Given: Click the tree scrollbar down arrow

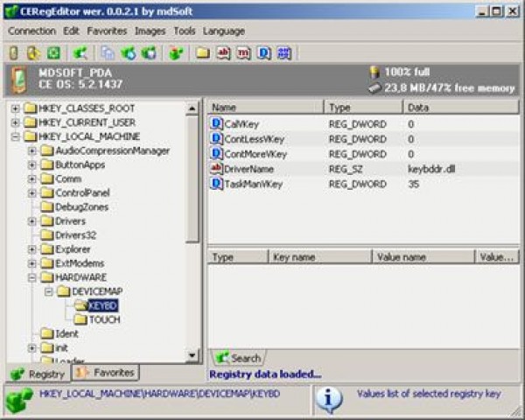Looking at the screenshot, I should [192, 355].
